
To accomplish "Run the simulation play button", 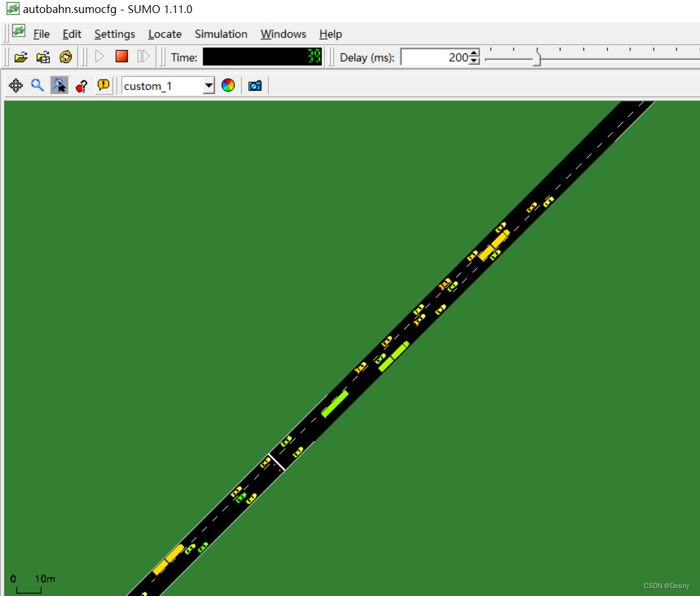I will coord(100,57).
